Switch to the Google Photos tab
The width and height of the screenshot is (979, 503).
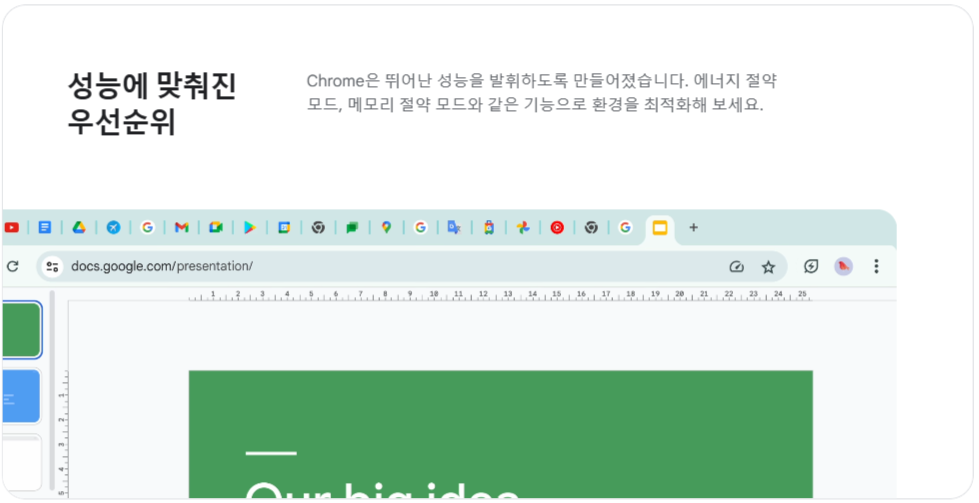523,228
